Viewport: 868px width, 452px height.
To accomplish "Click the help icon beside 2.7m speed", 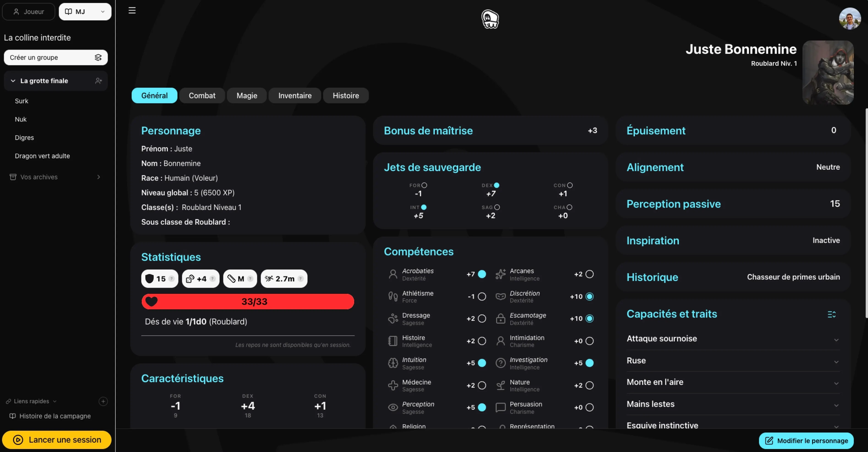I will [x=300, y=279].
